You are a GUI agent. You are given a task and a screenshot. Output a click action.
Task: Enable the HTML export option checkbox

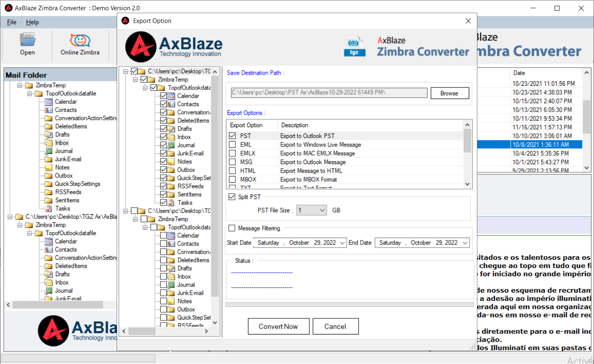click(233, 171)
